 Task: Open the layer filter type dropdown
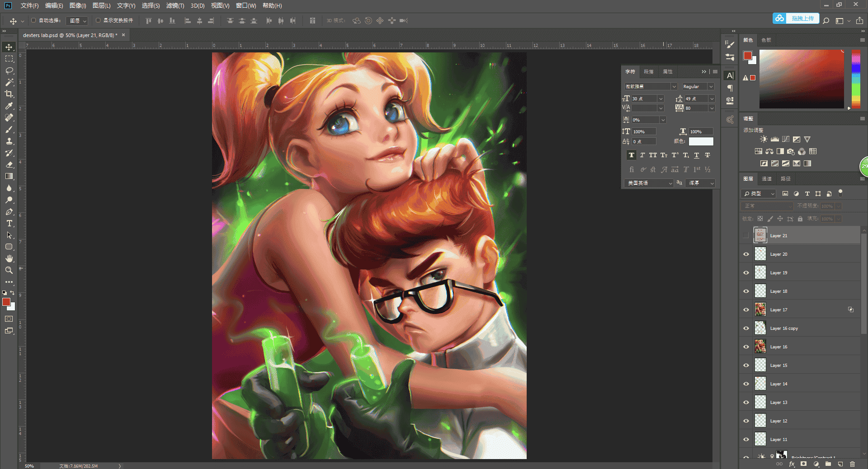coord(759,193)
